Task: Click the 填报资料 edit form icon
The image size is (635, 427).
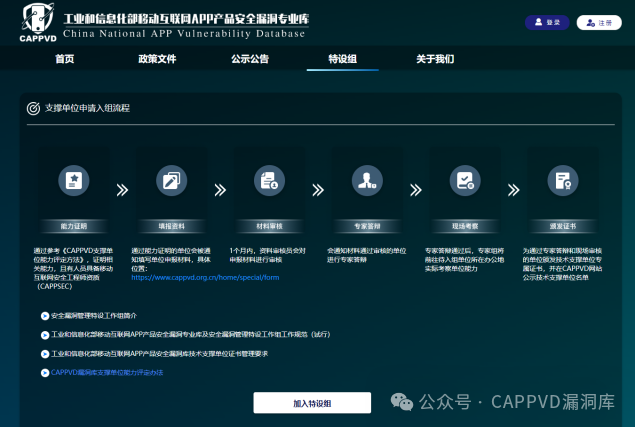Action: point(172,181)
